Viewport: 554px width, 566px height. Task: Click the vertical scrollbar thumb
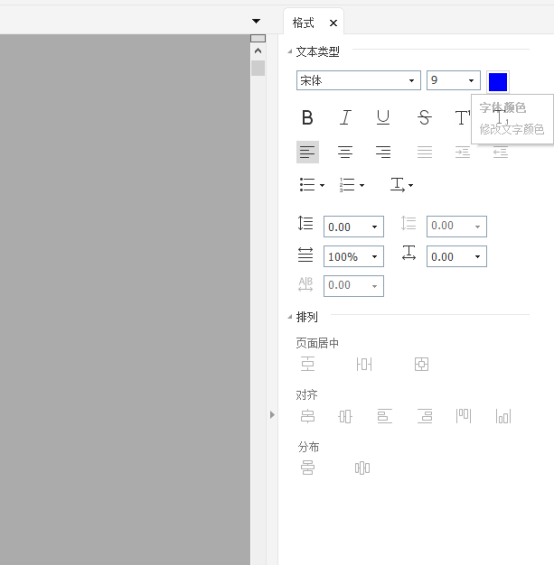tap(258, 68)
